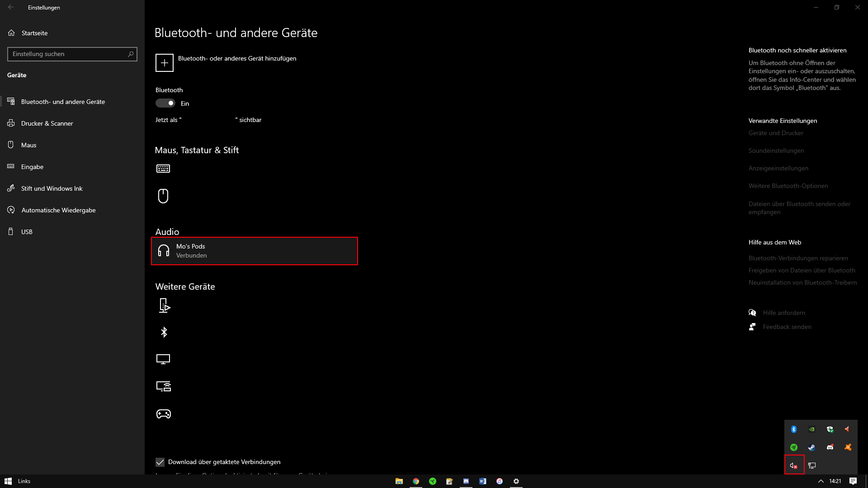868x488 pixels.
Task: Select the wireless display device under Weitere Geräte
Action: (164, 386)
